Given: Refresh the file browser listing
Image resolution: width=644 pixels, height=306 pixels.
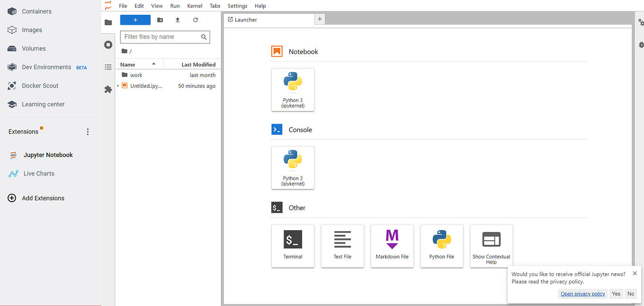Looking at the screenshot, I should coord(195,19).
